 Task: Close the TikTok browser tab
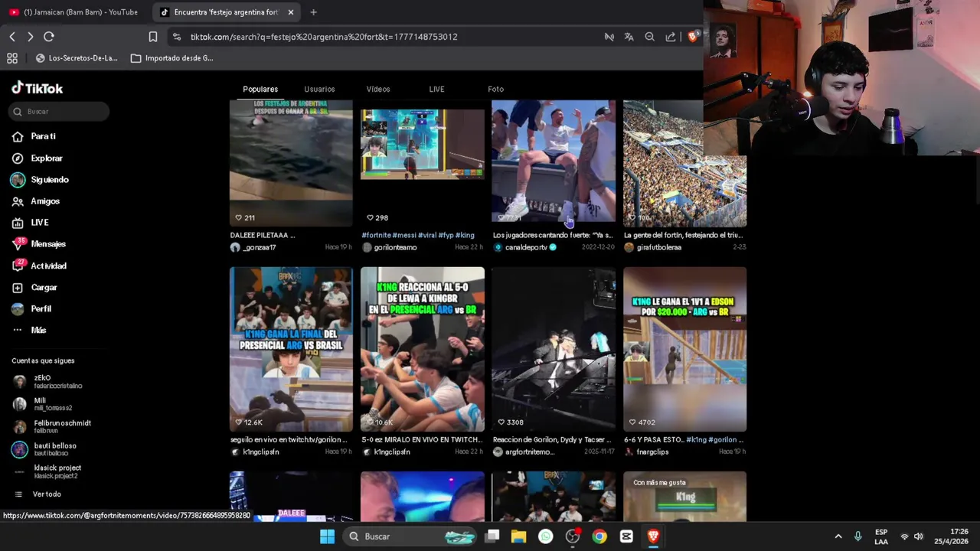pyautogui.click(x=290, y=12)
